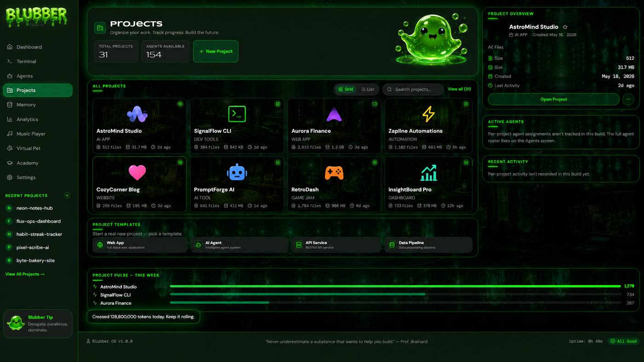Click corner badge on SignalFlow CLI card
Image resolution: width=644 pixels, height=362 pixels.
[278, 104]
